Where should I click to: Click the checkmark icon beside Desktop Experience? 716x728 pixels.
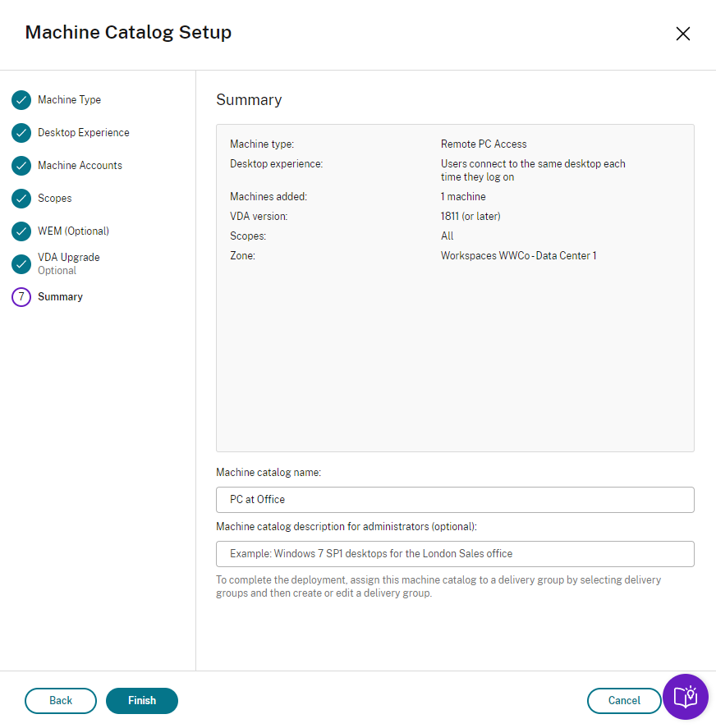tap(21, 133)
